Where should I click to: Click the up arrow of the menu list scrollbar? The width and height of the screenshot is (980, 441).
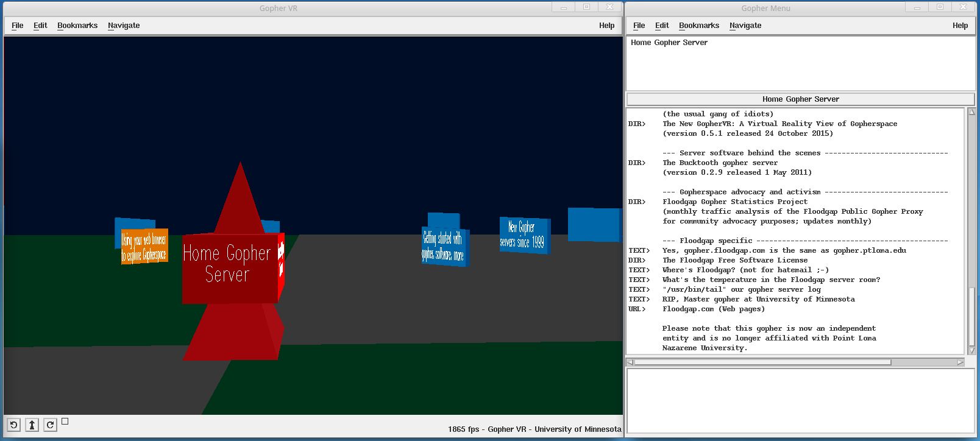[971, 112]
